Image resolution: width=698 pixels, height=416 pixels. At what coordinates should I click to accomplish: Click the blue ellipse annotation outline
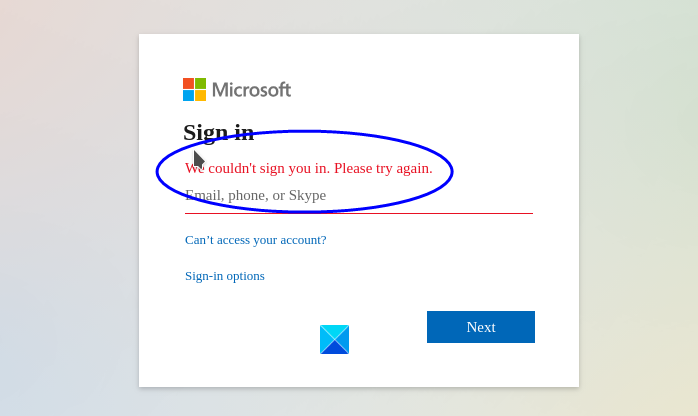452,171
